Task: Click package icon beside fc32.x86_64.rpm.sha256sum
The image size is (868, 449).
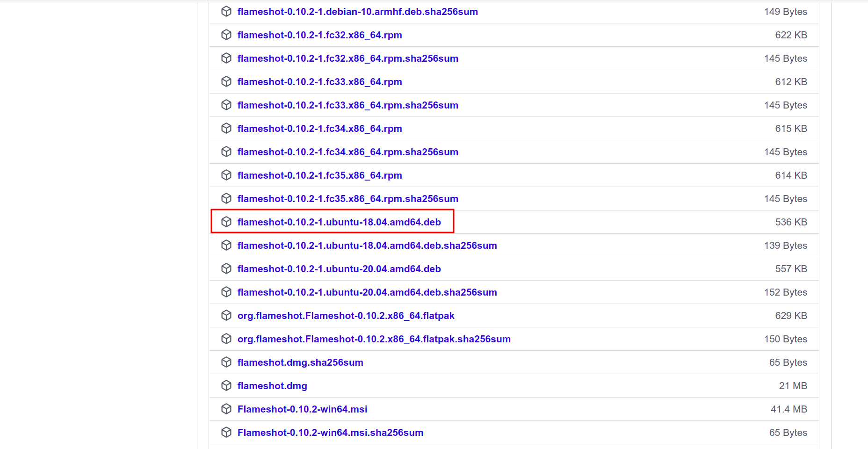Action: click(226, 58)
